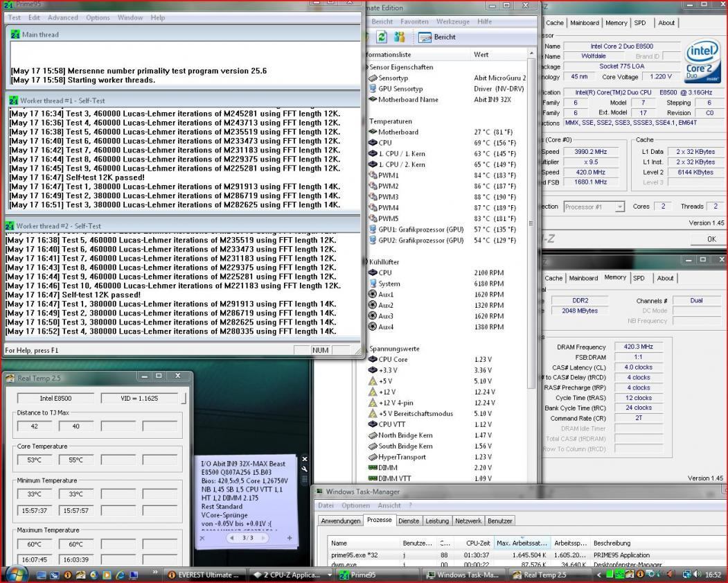Switch to Memory tab in upper CPU-Z window
The width and height of the screenshot is (728, 583).
click(x=616, y=23)
